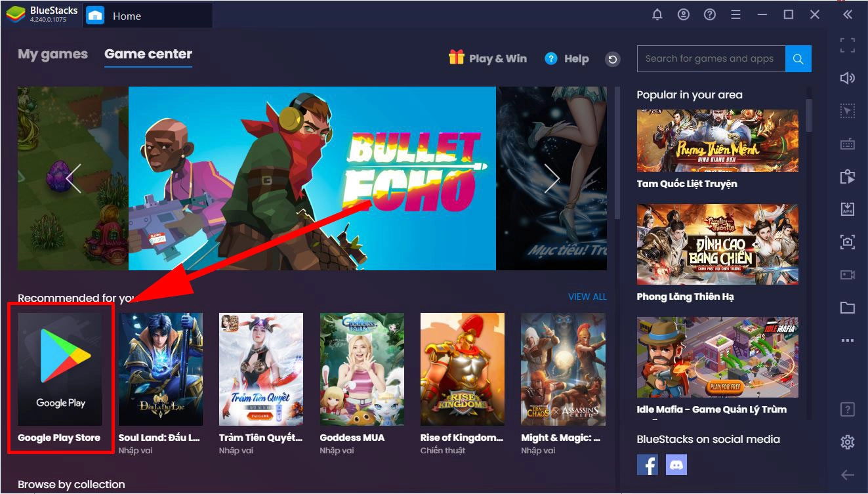The width and height of the screenshot is (868, 494).
Task: Open the notifications bell icon
Action: [657, 14]
